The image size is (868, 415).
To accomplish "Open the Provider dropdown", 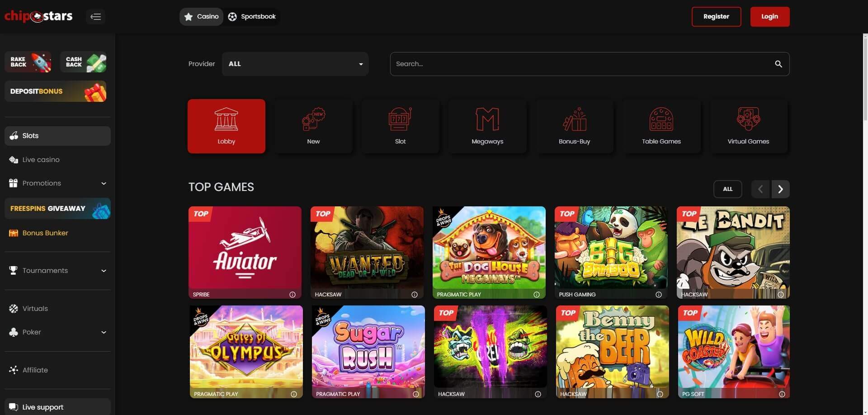I will click(295, 64).
